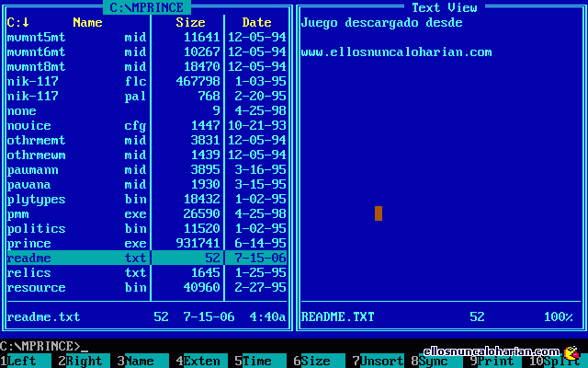Click the 7Unsort function key button
The height and width of the screenshot is (368, 588).
click(x=379, y=361)
